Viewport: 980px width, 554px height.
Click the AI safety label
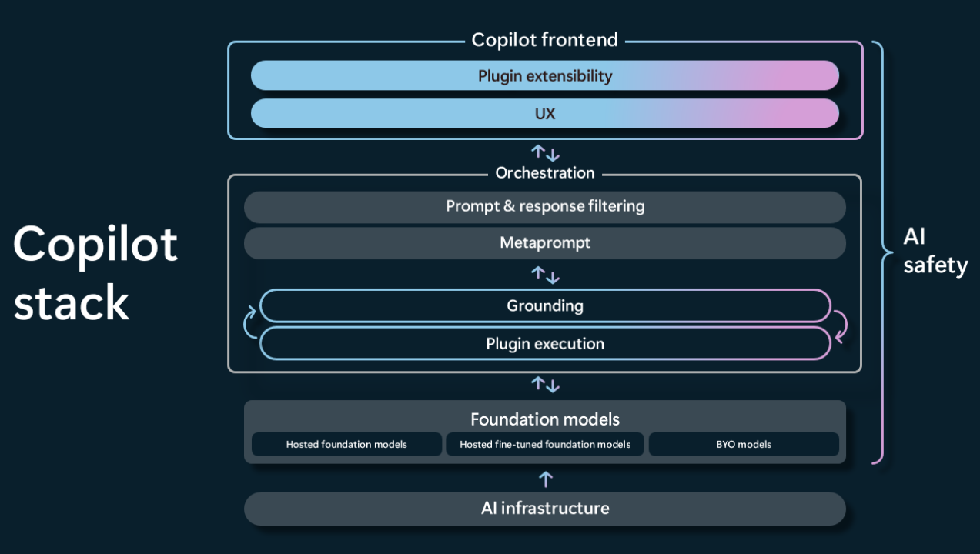point(935,252)
